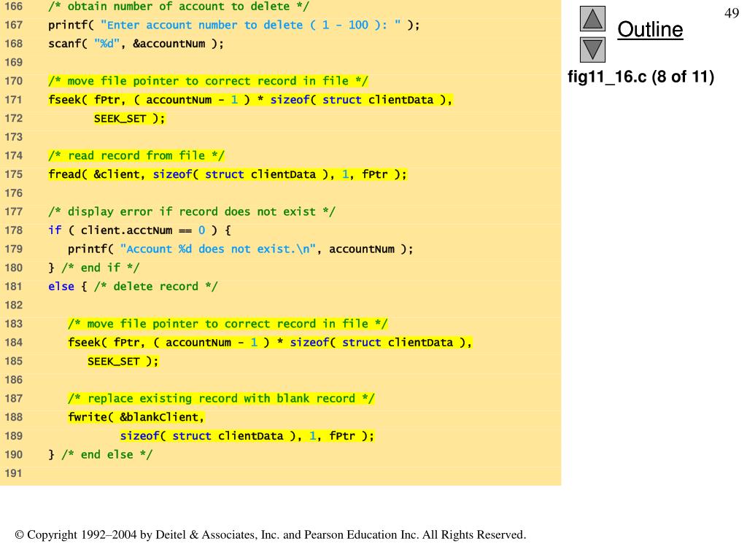This screenshot has height=560, width=747.
Task: Click the Deitel & Associates copyright notice
Action: pos(271,534)
